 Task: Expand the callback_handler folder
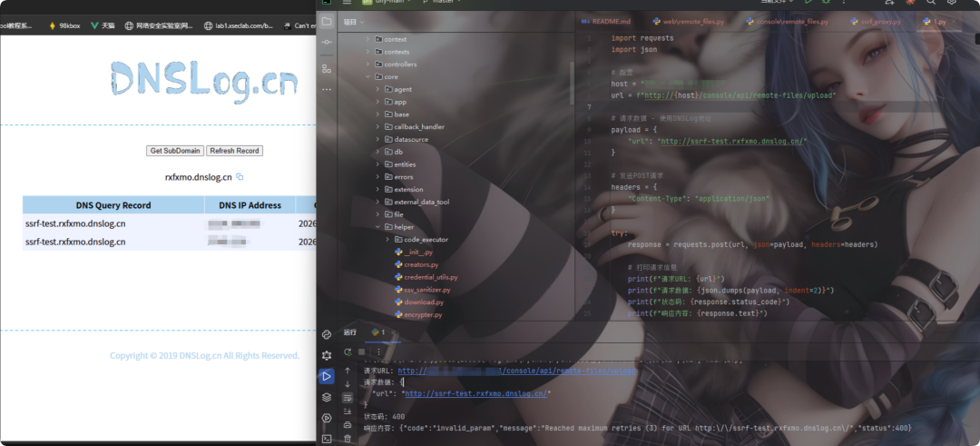tap(377, 127)
